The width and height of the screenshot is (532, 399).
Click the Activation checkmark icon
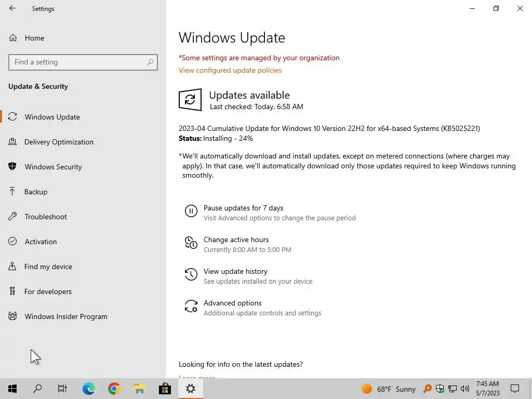click(12, 241)
